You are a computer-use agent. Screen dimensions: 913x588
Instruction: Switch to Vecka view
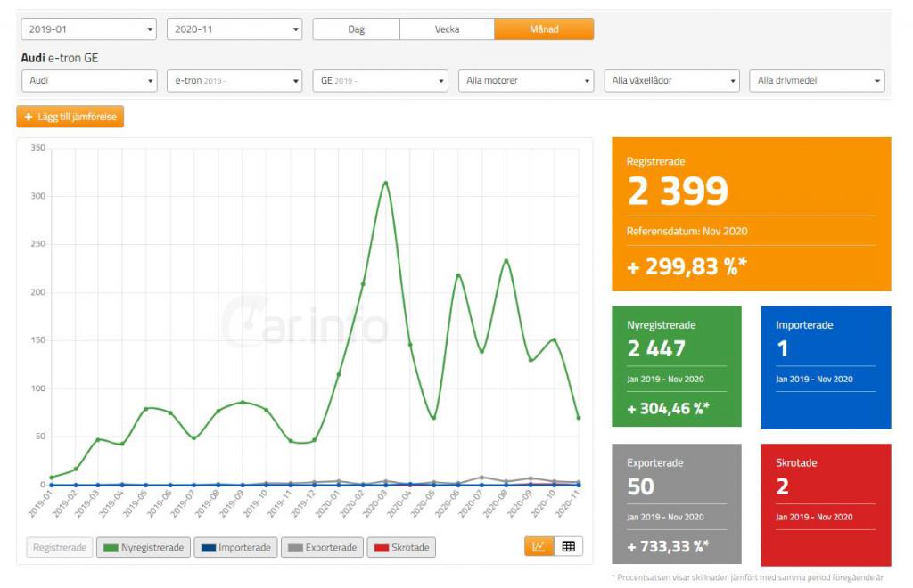pos(448,29)
